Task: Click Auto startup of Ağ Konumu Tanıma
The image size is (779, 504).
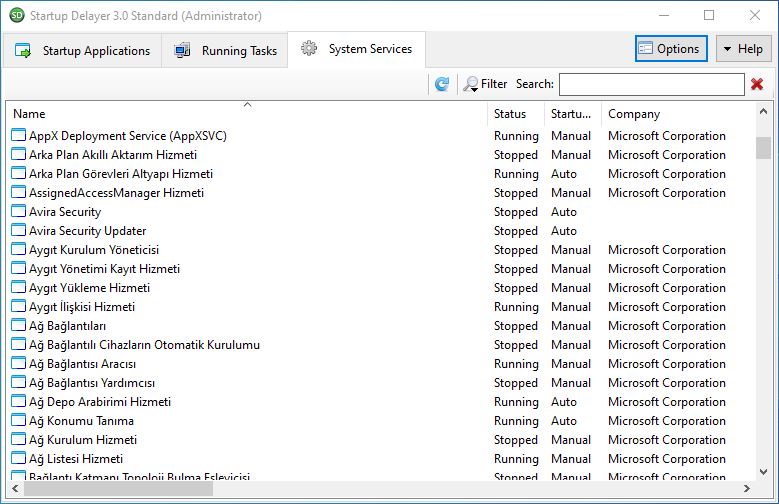Action: pos(564,420)
